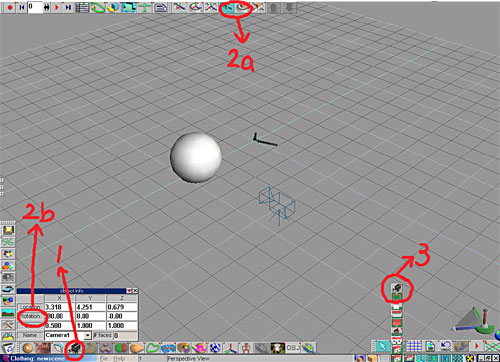Open the File menu
500x362 pixels.
(104, 359)
